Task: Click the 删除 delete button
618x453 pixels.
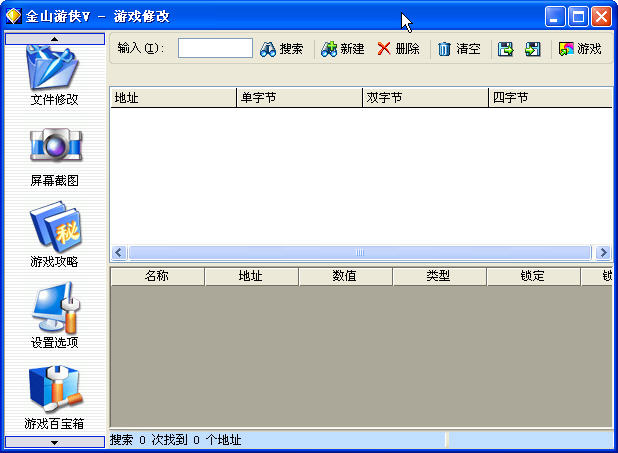Action: point(398,49)
